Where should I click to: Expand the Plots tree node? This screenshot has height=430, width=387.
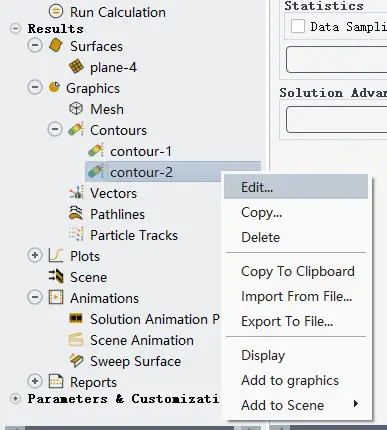(35, 255)
